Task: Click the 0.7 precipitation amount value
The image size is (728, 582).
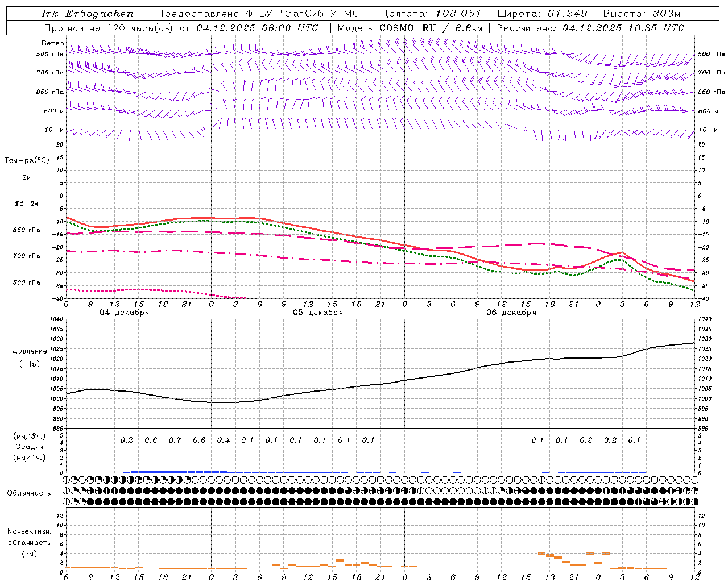Action: point(175,440)
